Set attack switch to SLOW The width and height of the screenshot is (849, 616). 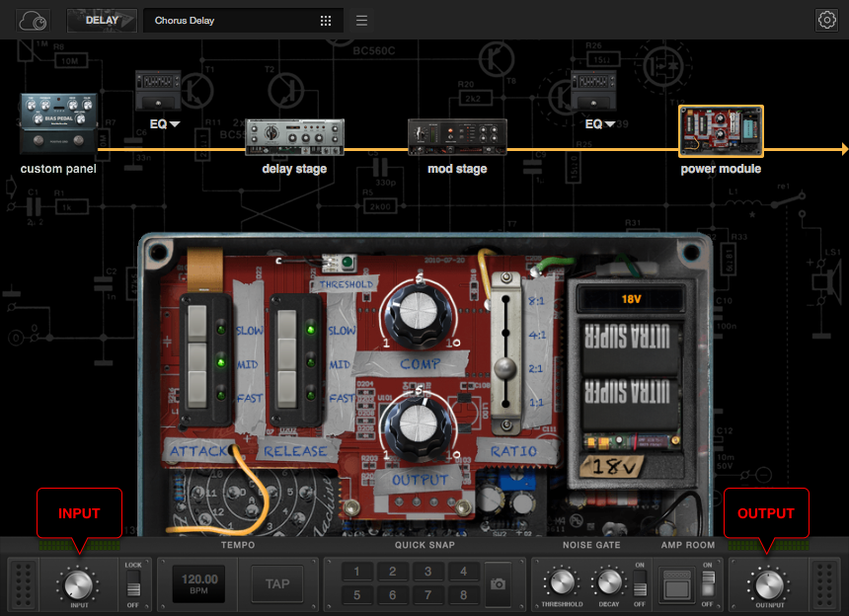(197, 322)
